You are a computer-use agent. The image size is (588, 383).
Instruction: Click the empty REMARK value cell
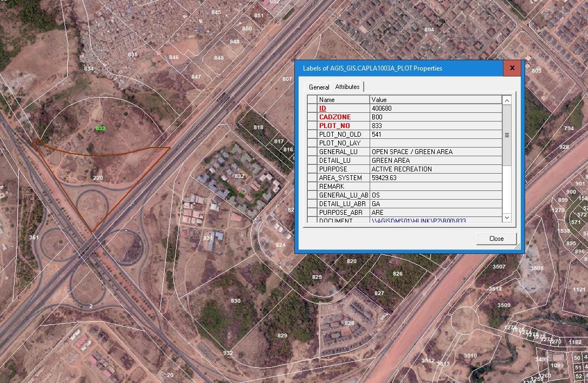[x=436, y=187]
